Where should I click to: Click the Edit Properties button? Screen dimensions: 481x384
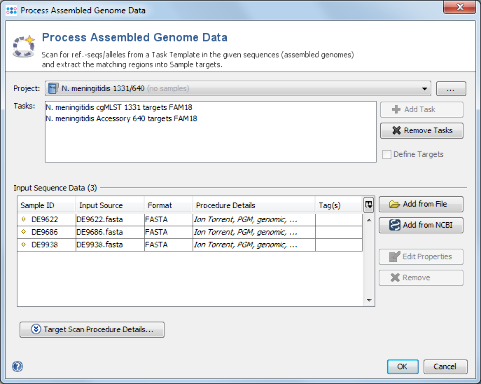pos(421,257)
